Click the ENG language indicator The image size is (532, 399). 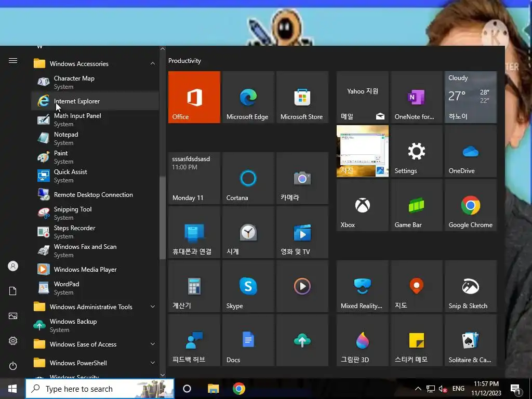point(458,389)
